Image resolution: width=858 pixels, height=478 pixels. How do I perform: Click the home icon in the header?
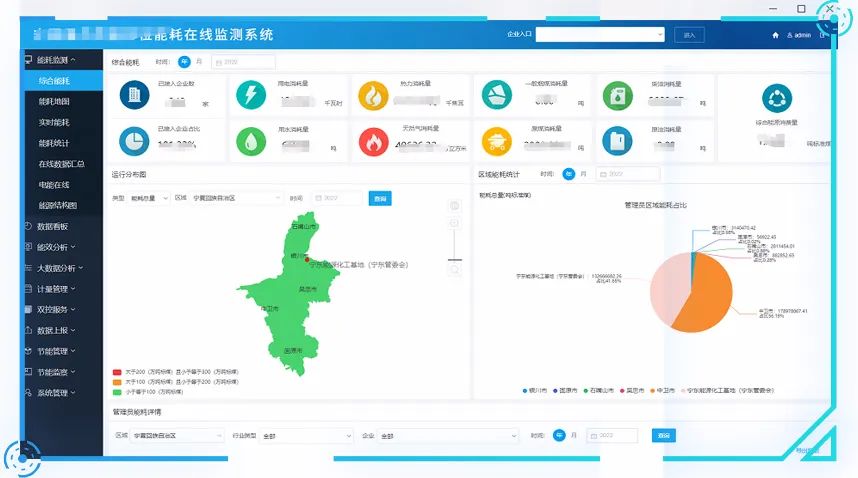tap(775, 35)
